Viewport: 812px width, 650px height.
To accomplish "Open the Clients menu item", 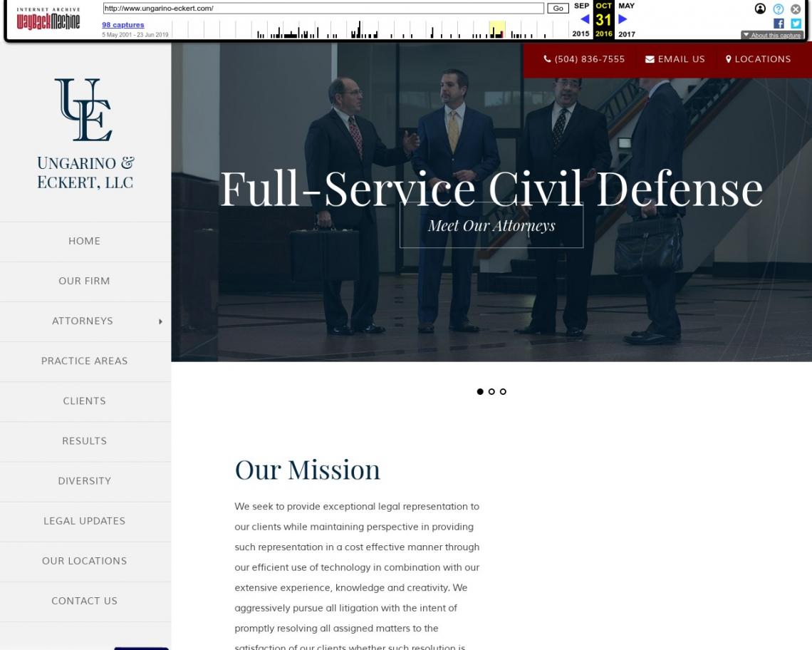I will coord(85,401).
